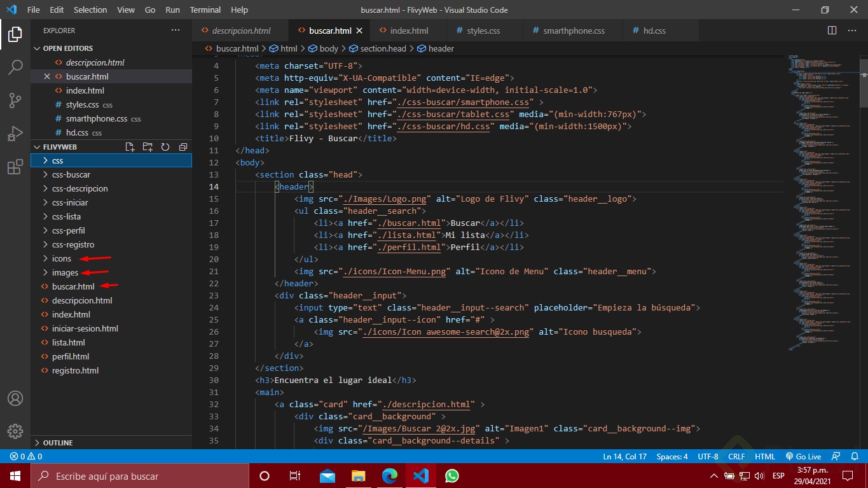
Task: Expand the OUTLINE section
Action: (x=111, y=442)
